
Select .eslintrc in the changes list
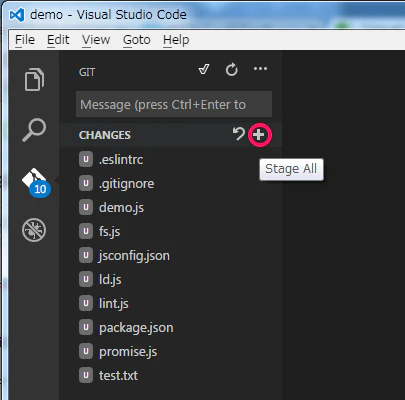click(171, 159)
